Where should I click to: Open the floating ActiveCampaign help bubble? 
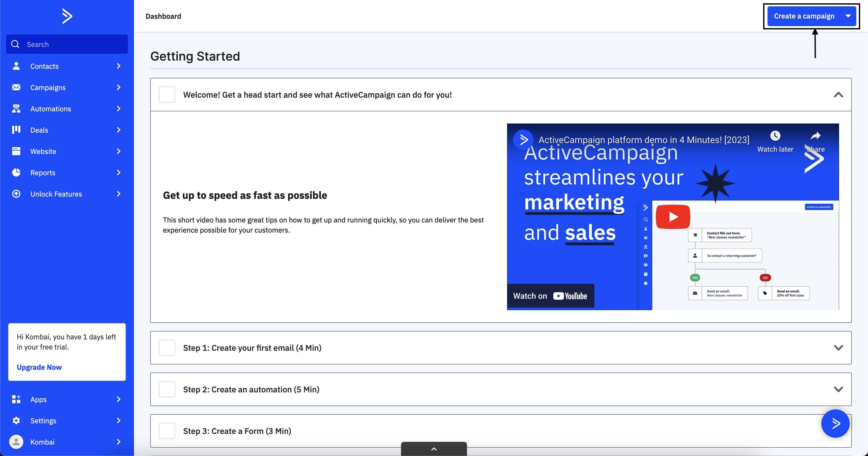[x=835, y=423]
